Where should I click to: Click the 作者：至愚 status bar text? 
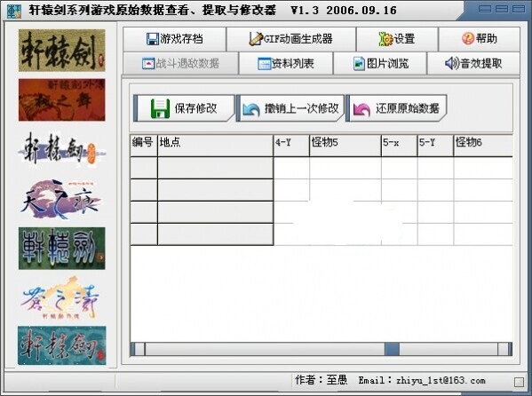click(321, 380)
